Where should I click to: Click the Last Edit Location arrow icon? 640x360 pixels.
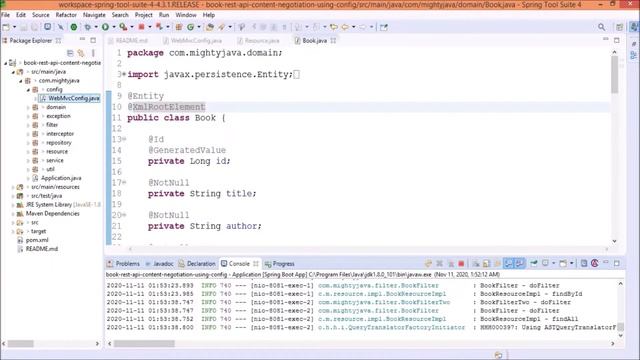(x=333, y=27)
